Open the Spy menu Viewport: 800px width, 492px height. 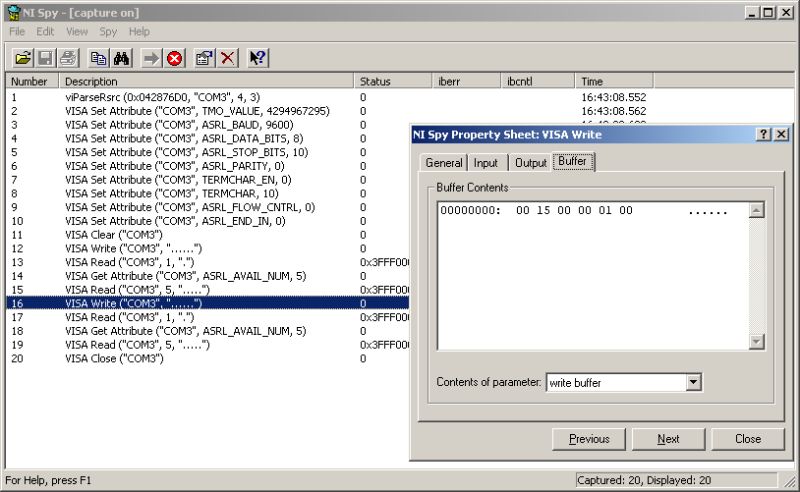coord(108,32)
